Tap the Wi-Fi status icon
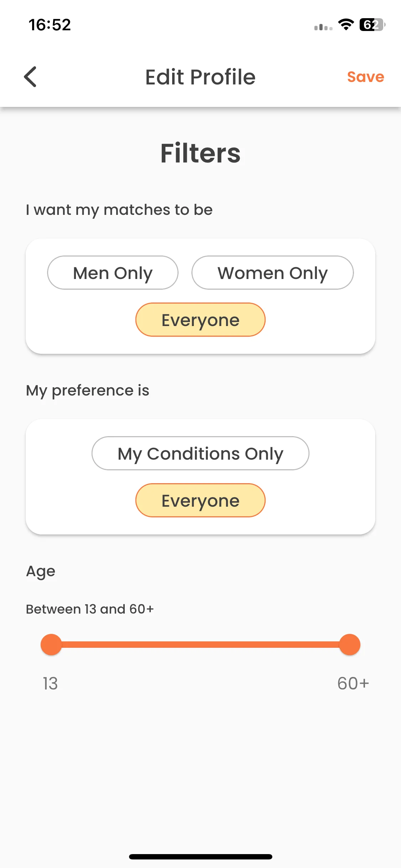 [x=346, y=25]
